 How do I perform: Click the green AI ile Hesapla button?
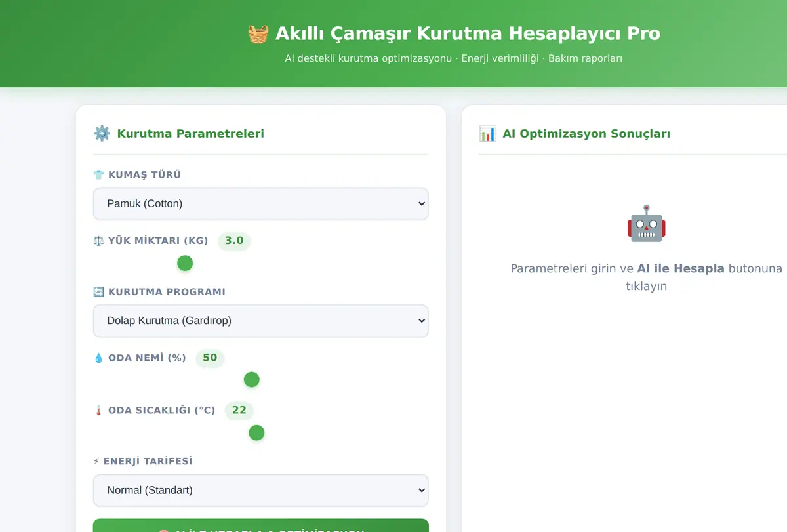pyautogui.click(x=261, y=525)
